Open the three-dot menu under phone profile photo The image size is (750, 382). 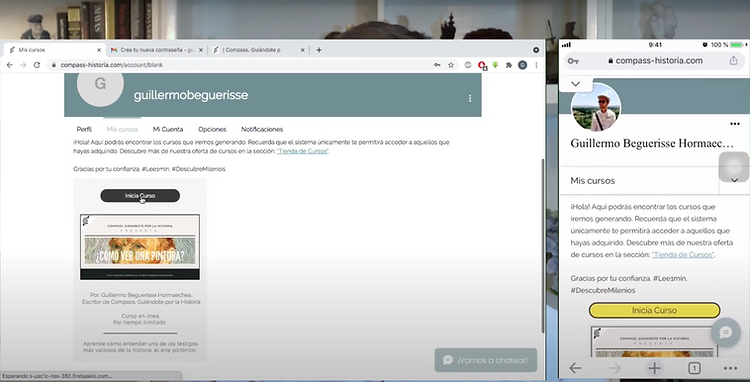(735, 124)
